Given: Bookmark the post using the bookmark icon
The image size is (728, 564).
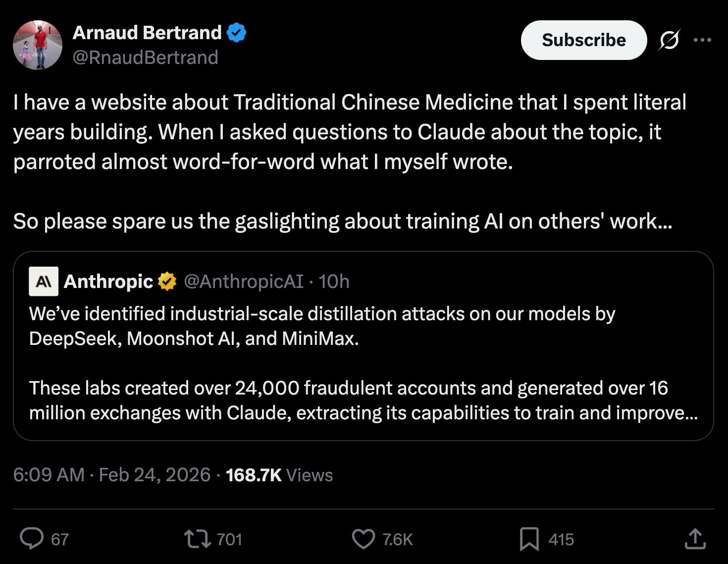Looking at the screenshot, I should click(x=530, y=539).
